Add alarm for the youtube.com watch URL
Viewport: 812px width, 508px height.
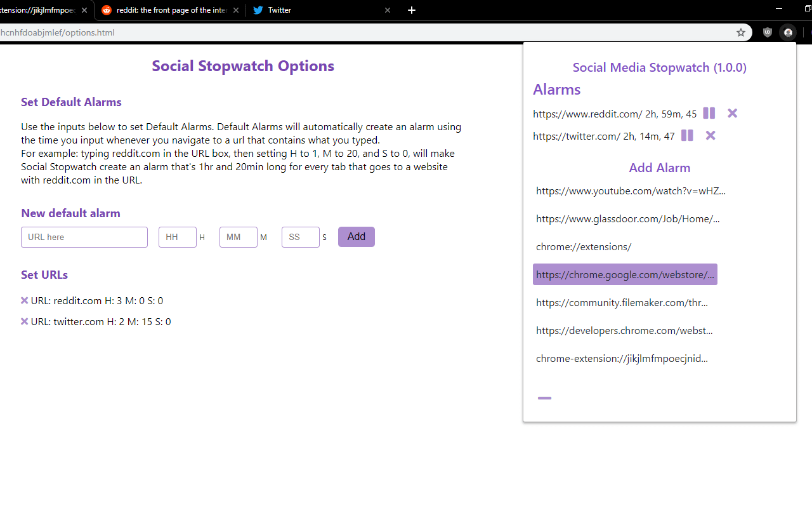pos(631,190)
